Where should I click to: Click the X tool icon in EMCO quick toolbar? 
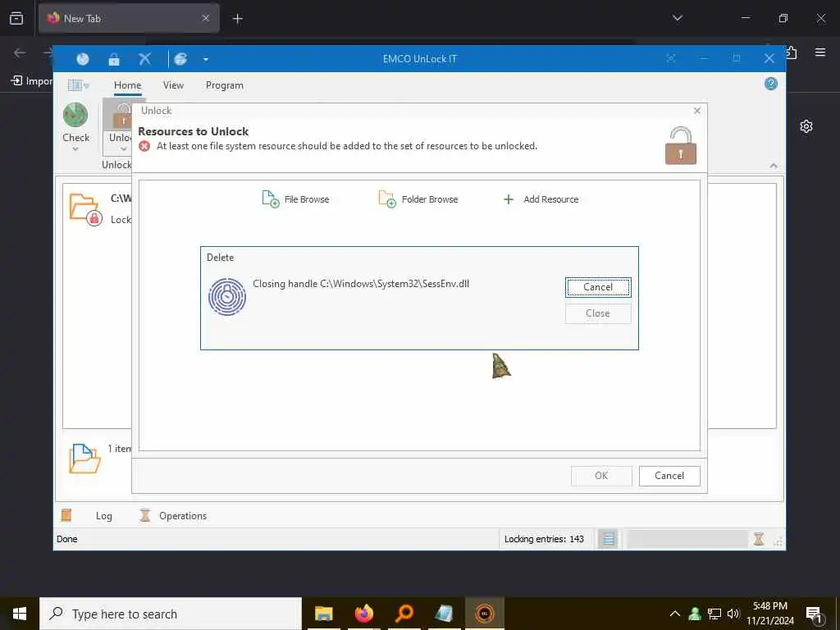(x=144, y=59)
